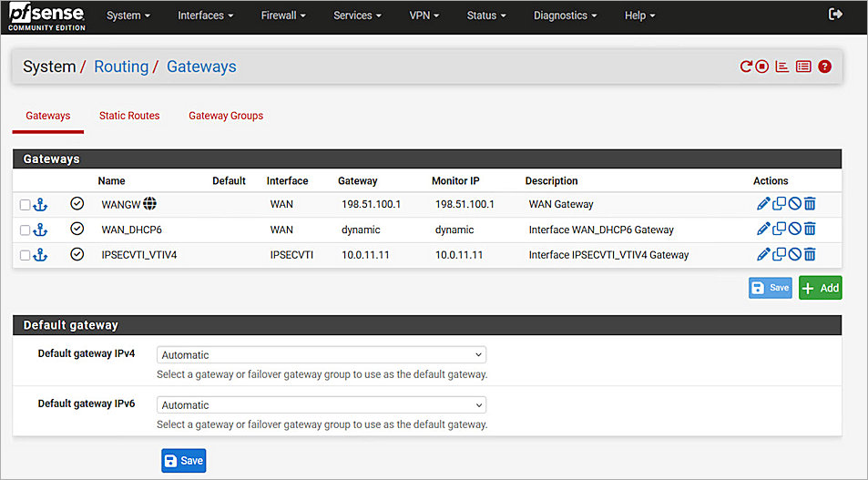
Task: Click globe icon next to WANGW
Action: click(149, 204)
